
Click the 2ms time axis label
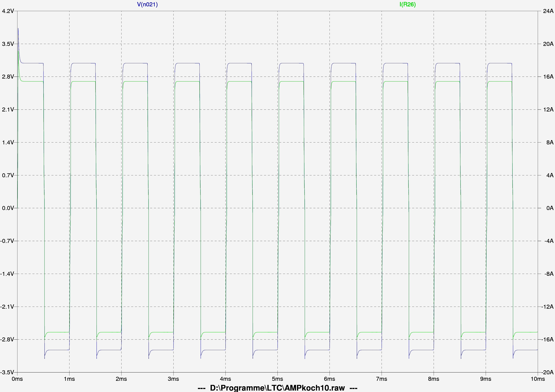(121, 379)
